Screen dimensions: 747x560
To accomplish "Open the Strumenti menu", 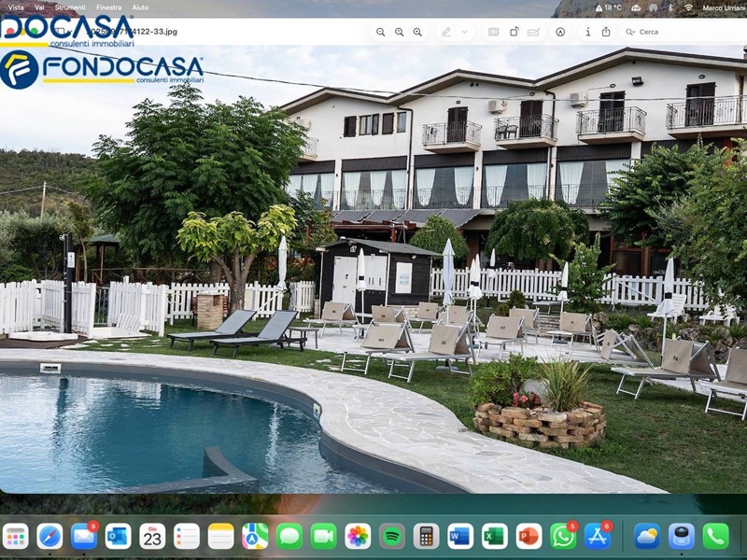I will (x=70, y=7).
